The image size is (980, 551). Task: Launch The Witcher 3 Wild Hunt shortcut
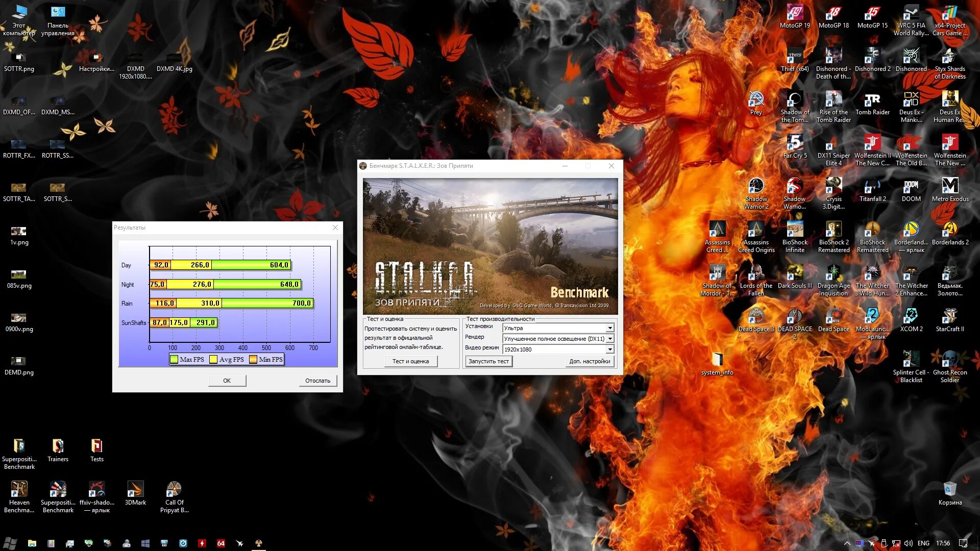[872, 281]
